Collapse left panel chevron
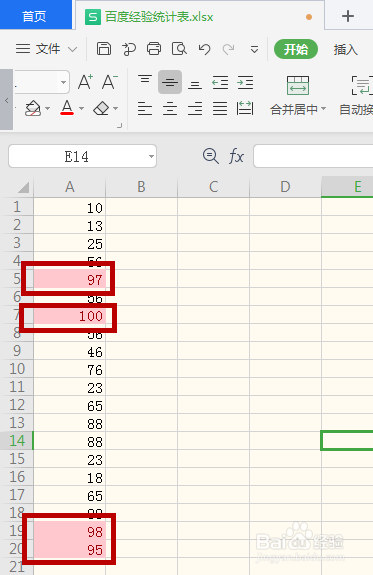Image resolution: width=373 pixels, height=575 pixels. (6, 100)
